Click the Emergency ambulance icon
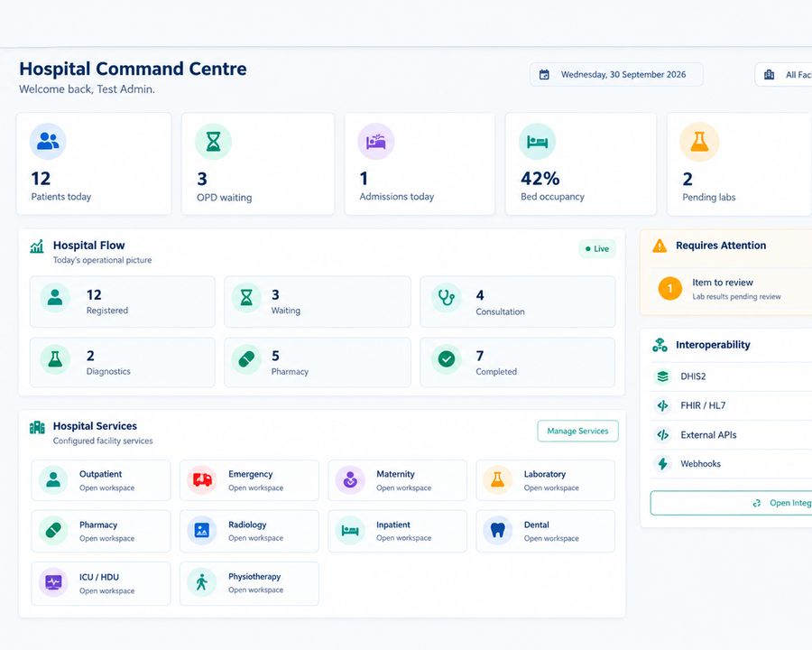 coord(202,480)
